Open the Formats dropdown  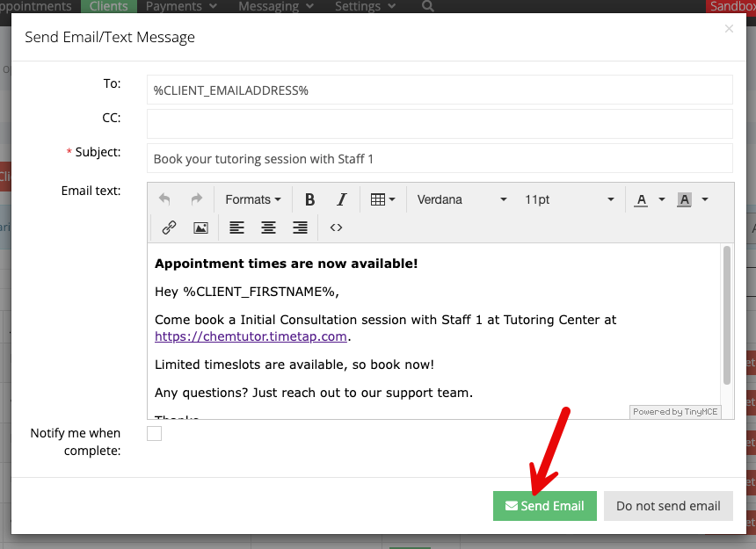pyautogui.click(x=252, y=199)
